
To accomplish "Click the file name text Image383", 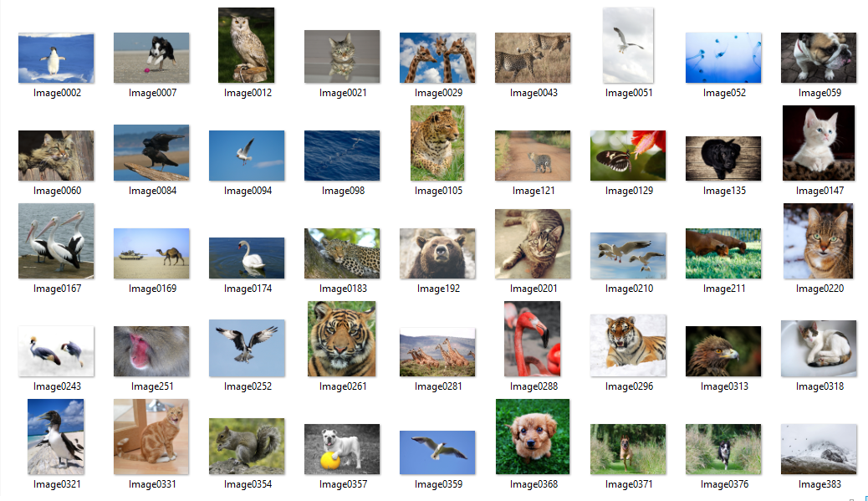I will pyautogui.click(x=819, y=484).
